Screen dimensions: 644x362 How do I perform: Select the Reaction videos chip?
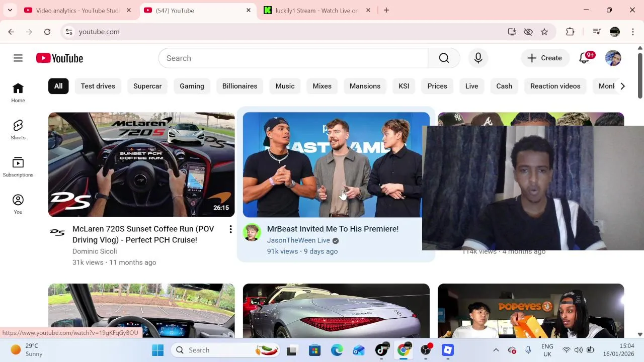click(x=555, y=86)
